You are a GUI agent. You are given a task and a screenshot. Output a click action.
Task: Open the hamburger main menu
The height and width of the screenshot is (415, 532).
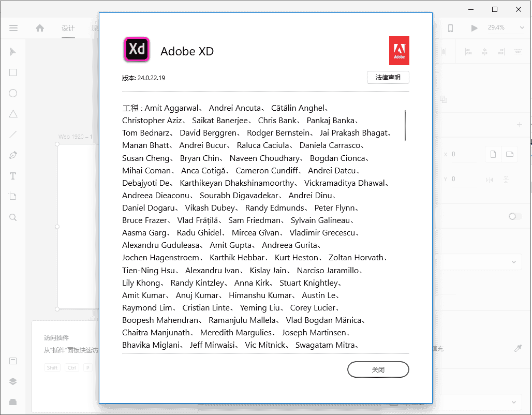coord(13,28)
